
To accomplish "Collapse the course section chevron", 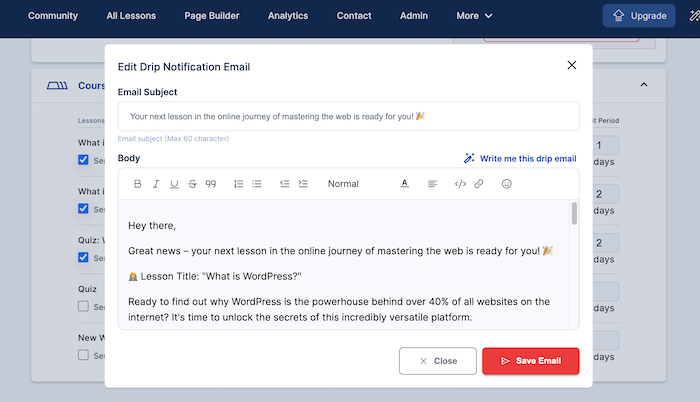I will (x=644, y=84).
